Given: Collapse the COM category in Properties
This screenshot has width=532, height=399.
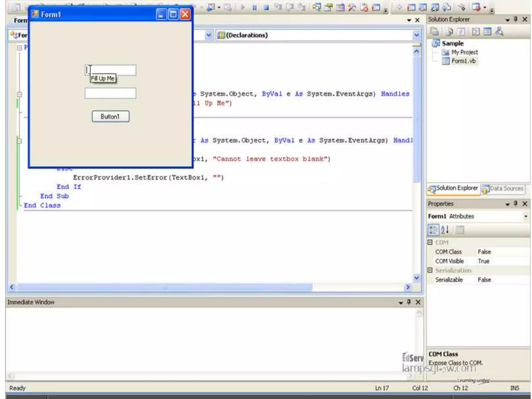Looking at the screenshot, I should tap(430, 242).
